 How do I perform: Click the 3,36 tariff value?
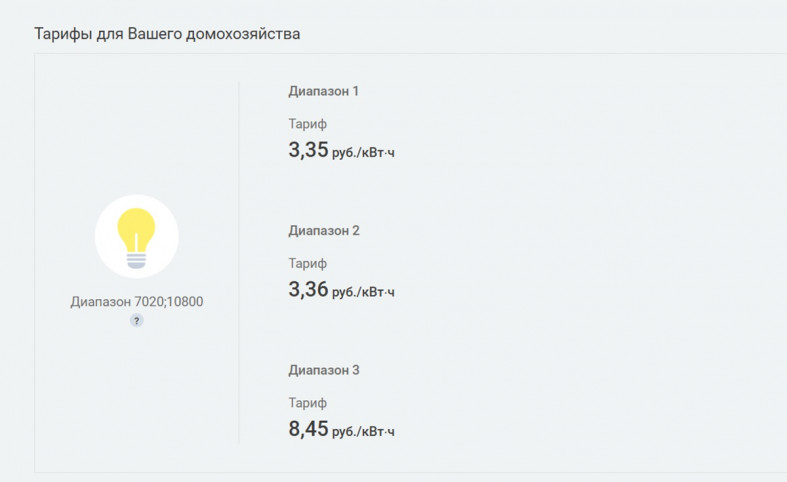click(x=308, y=289)
